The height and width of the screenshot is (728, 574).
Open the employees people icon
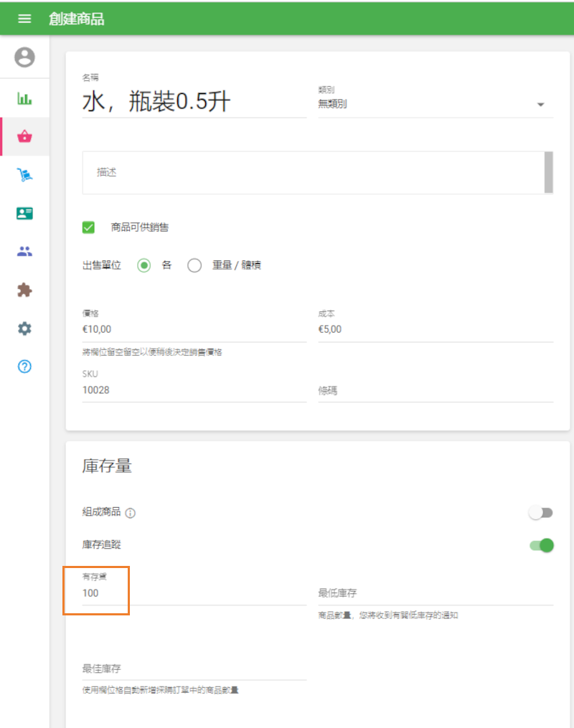tap(24, 251)
